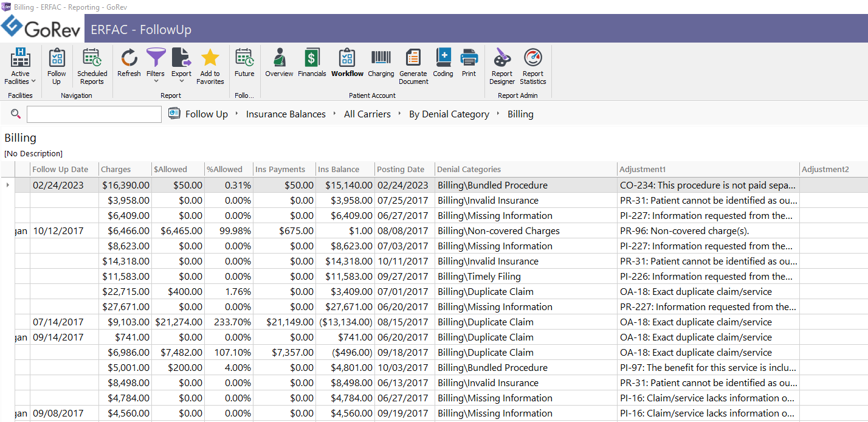The width and height of the screenshot is (868, 422).
Task: Select posting date 10/03/2017 cell
Action: [405, 367]
